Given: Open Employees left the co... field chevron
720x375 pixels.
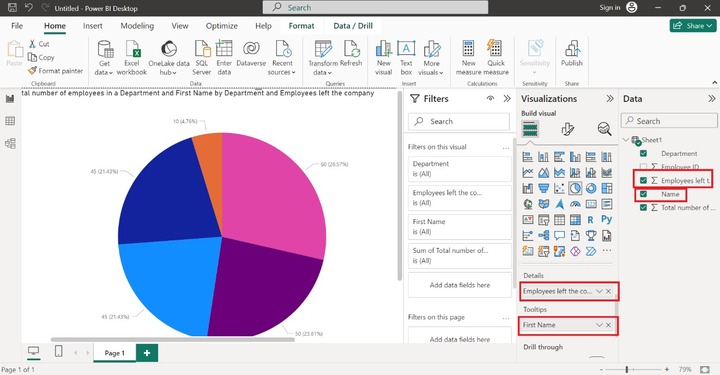Looking at the screenshot, I should (599, 291).
